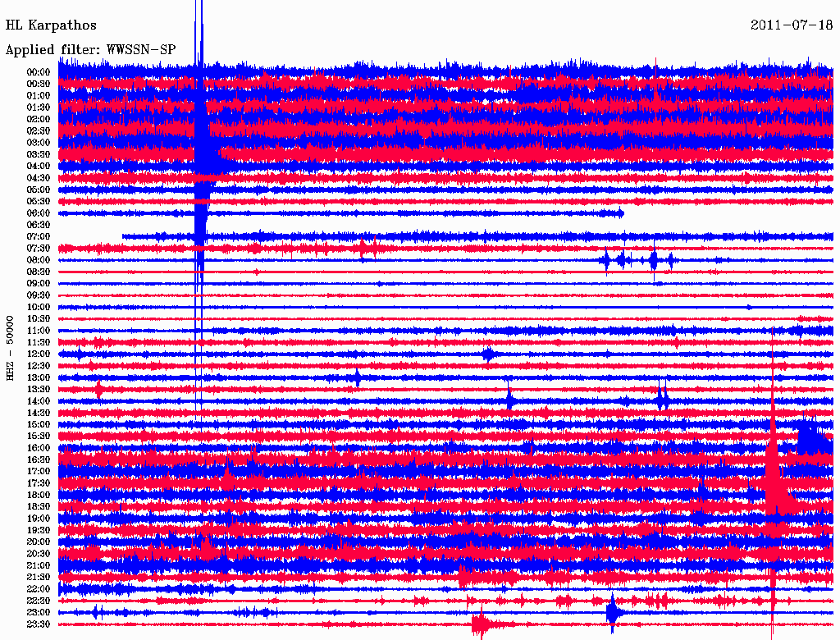Select the 10:30 time label
Image resolution: width=840 pixels, height=640 pixels.
[x=39, y=318]
